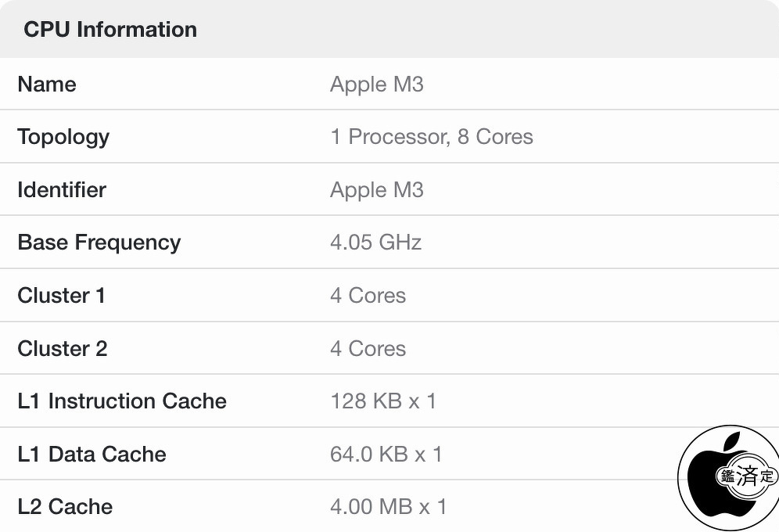This screenshot has height=532, width=779.
Task: Click the 128 KB x 1 value
Action: [x=383, y=401]
